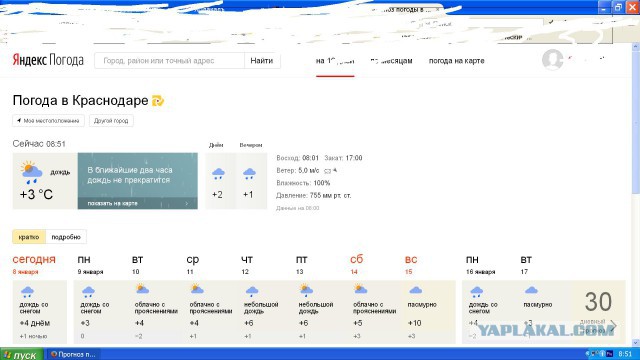Click the partly cloudy icon for сб 14
This screenshot has height=360, width=640.
click(360, 289)
